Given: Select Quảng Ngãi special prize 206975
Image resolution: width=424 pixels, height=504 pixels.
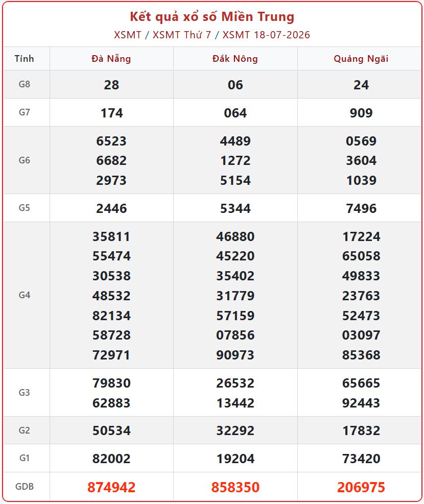Looking at the screenshot, I should click(x=361, y=487).
